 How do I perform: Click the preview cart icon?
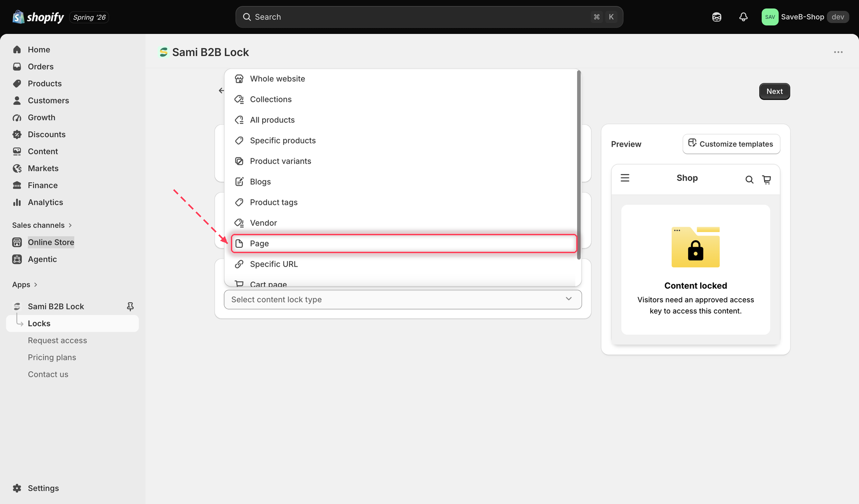[x=766, y=179]
